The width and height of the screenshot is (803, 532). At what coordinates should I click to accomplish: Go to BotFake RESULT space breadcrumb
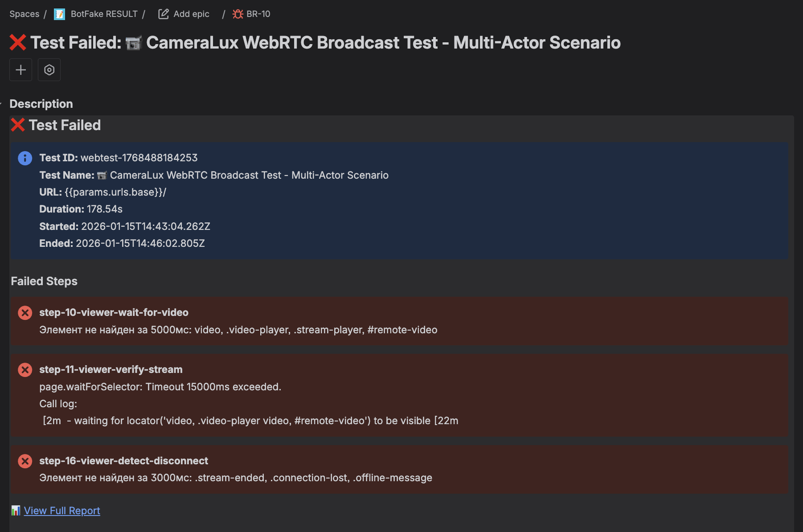pos(104,14)
